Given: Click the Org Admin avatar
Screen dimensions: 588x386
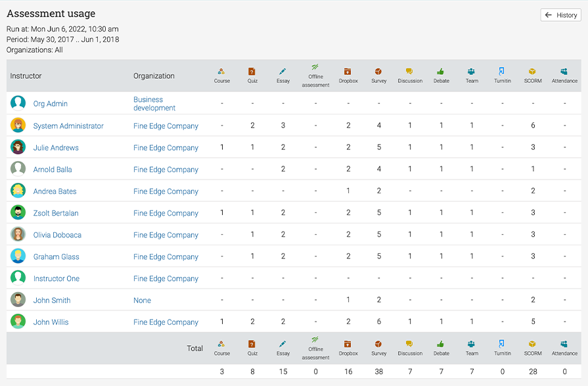Looking at the screenshot, I should pos(16,103).
